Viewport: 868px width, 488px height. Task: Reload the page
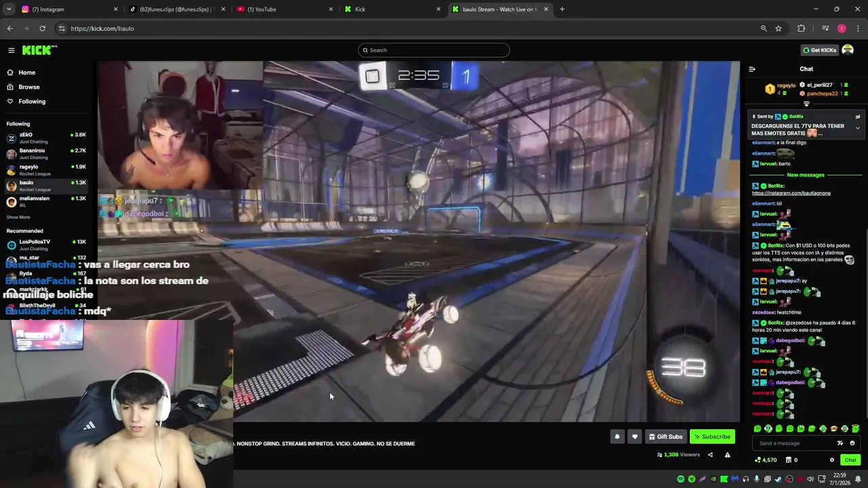point(42,28)
